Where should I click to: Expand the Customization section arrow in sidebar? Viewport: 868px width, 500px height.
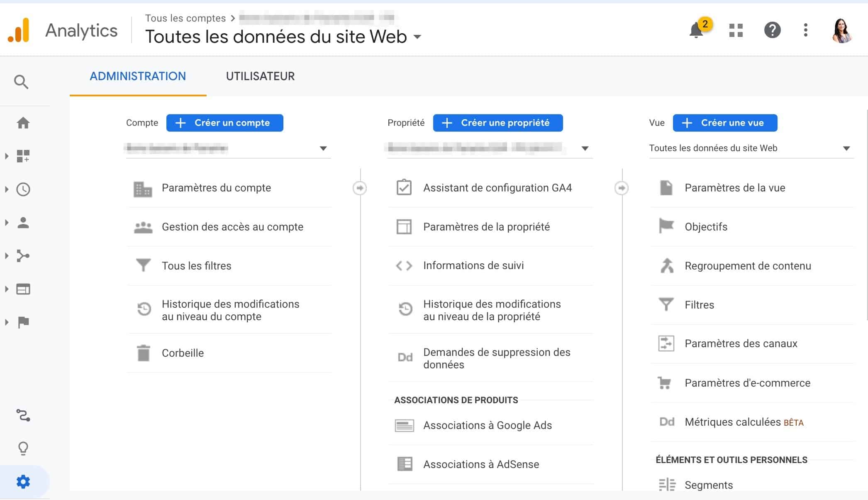tap(7, 156)
